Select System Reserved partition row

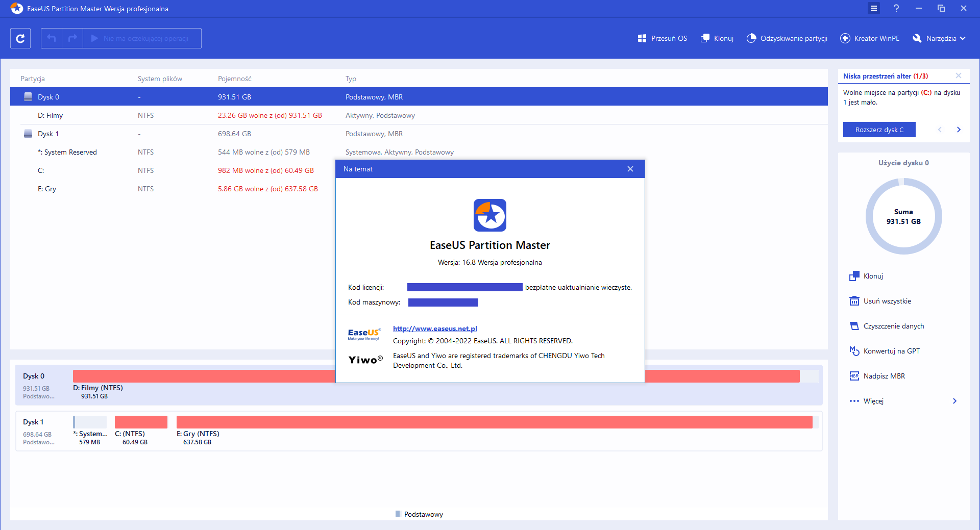point(173,152)
